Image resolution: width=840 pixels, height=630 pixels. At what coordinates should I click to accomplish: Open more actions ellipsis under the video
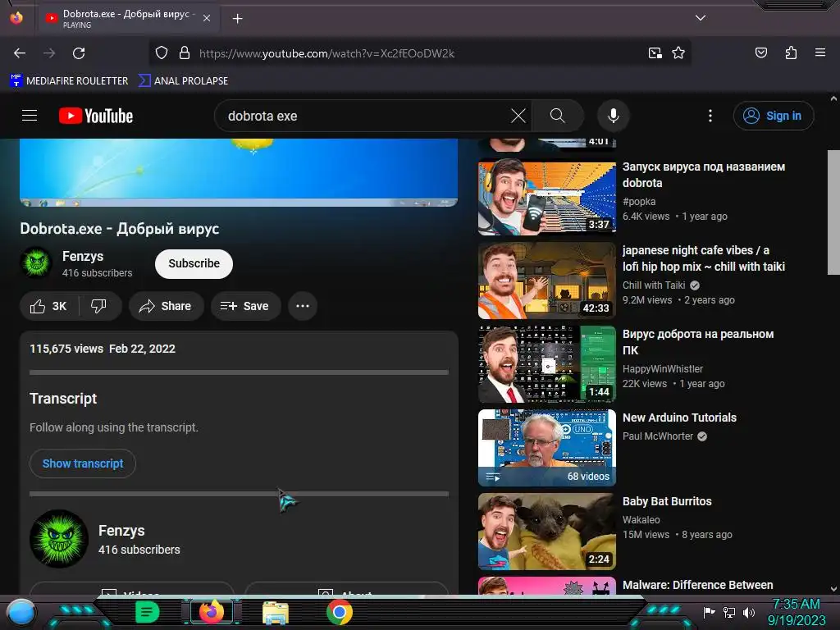point(303,306)
